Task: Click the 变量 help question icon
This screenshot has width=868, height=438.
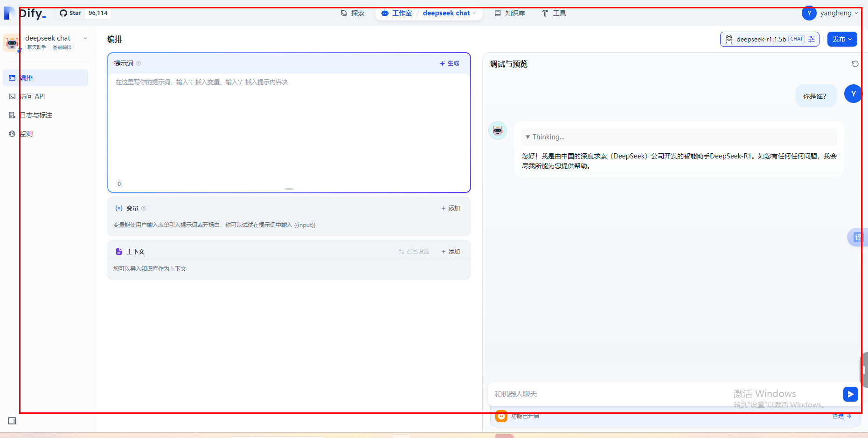Action: [144, 208]
